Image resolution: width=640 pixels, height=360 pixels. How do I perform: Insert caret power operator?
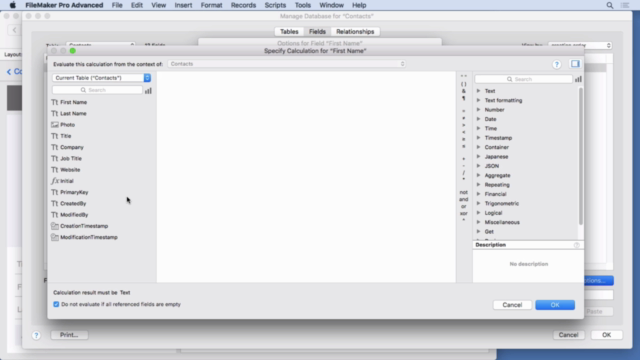pos(464,220)
